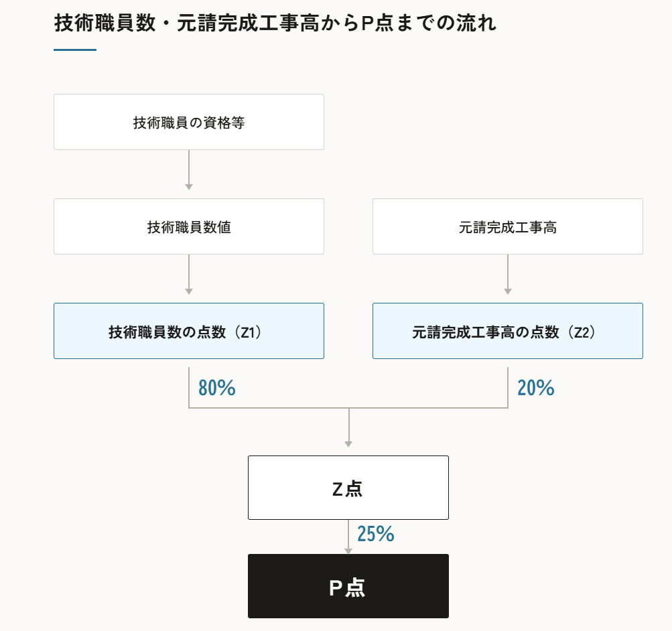Click the heading 技術職員数・元請完成工事高からP点までの流れ
Screen dimensions: 672x631
click(x=275, y=23)
